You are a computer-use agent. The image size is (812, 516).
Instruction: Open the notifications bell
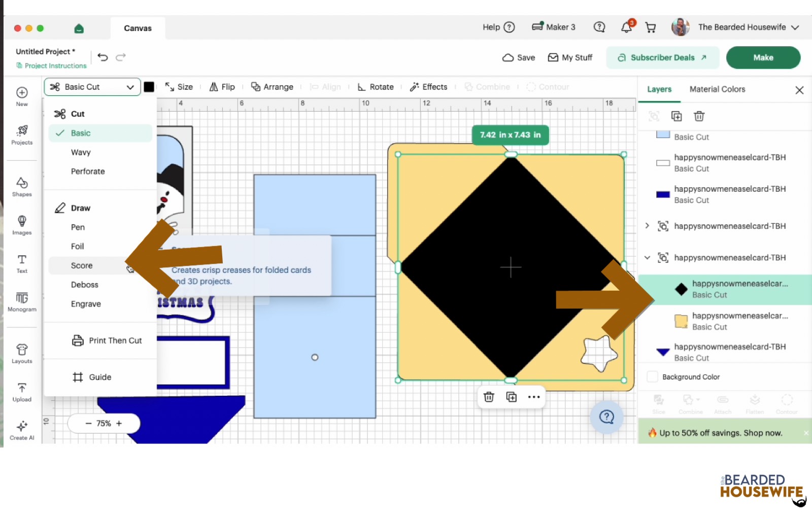point(627,27)
